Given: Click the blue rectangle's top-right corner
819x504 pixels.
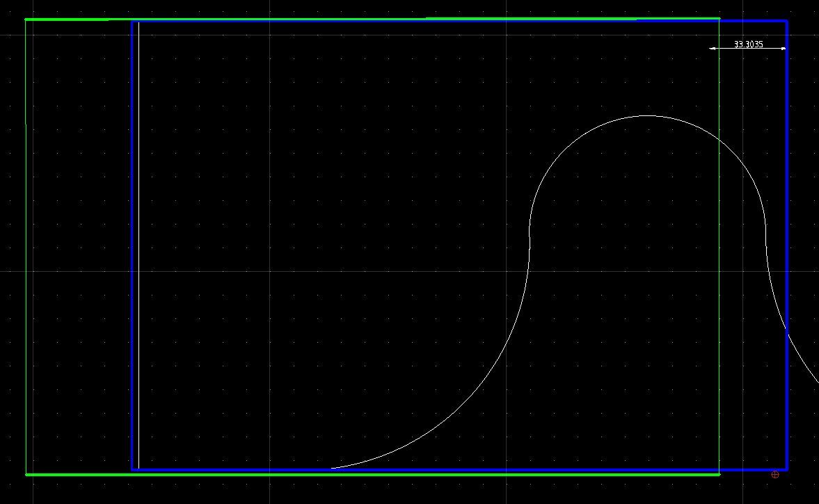Looking at the screenshot, I should coord(787,22).
